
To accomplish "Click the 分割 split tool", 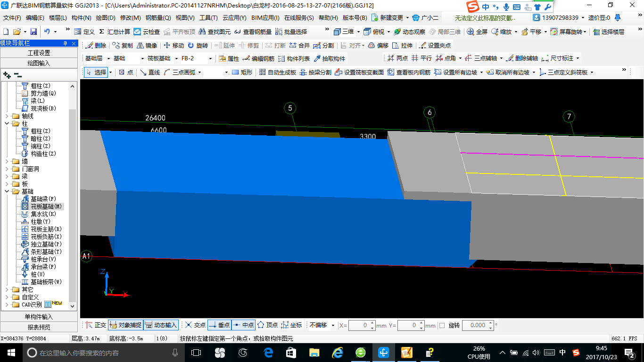I will [323, 46].
